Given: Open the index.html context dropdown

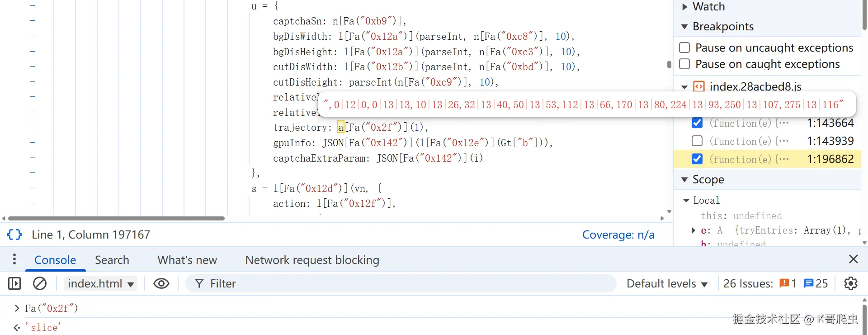Looking at the screenshot, I should click(100, 283).
